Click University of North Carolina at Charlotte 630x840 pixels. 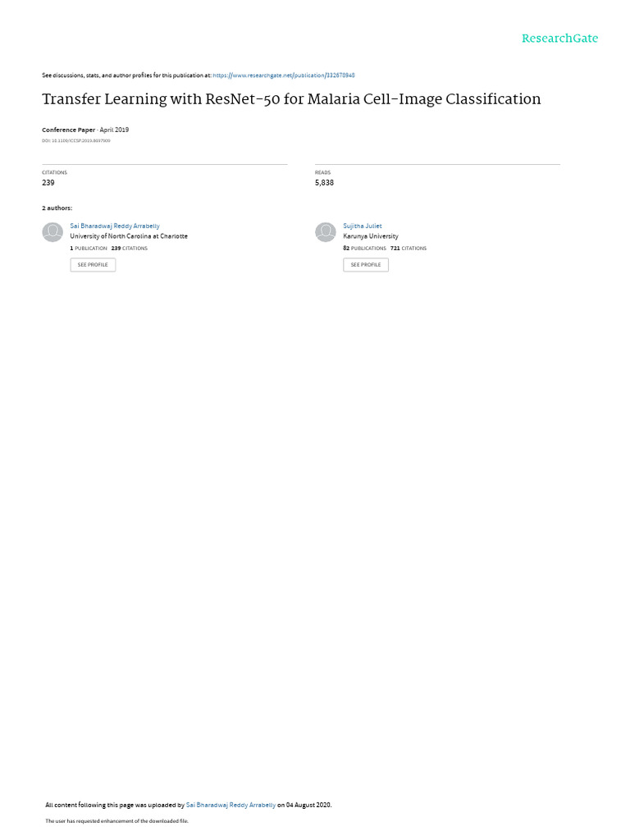coord(129,236)
